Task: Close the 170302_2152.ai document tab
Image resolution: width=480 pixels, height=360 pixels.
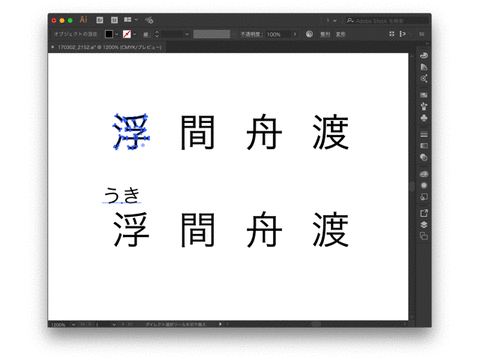Action: pyautogui.click(x=53, y=47)
